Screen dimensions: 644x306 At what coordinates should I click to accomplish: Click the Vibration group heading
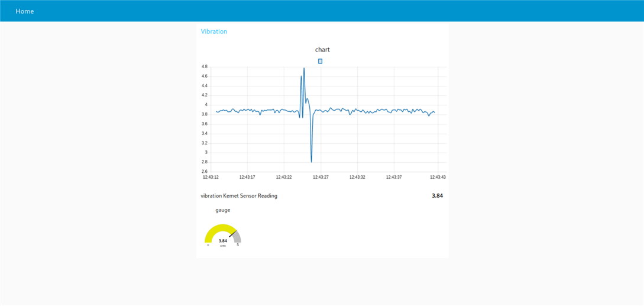click(214, 31)
